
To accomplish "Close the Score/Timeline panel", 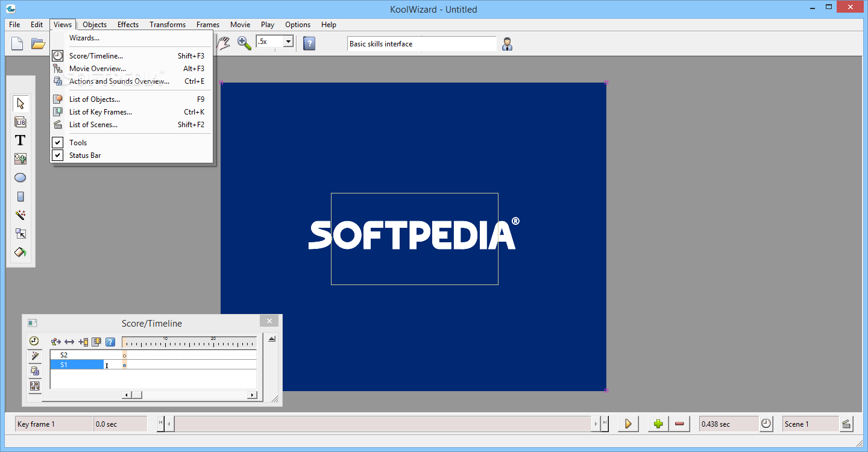I will [x=269, y=321].
